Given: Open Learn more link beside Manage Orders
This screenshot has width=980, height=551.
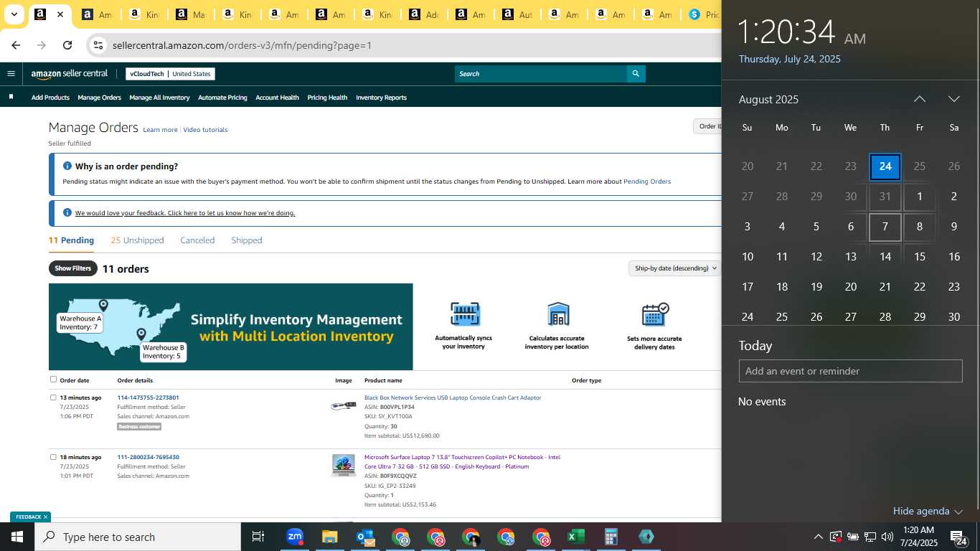Looking at the screenshot, I should 160,130.
